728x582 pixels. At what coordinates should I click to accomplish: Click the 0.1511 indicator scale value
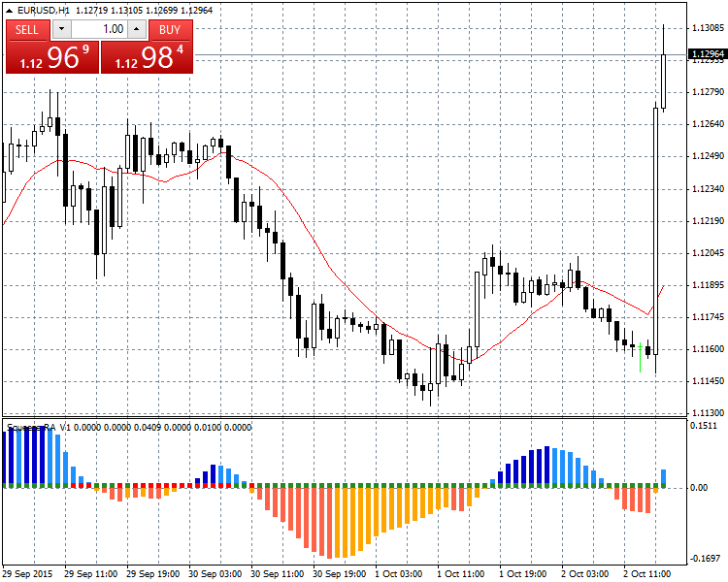pos(704,425)
